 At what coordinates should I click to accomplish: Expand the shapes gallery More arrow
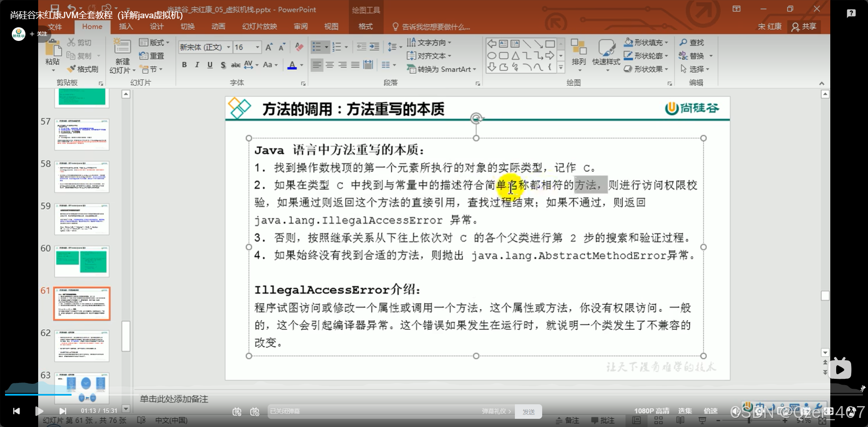561,67
